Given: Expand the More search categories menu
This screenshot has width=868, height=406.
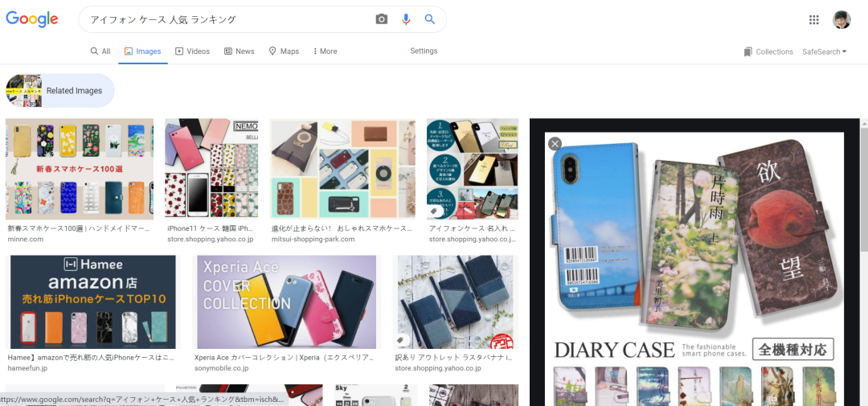Looking at the screenshot, I should (x=325, y=51).
